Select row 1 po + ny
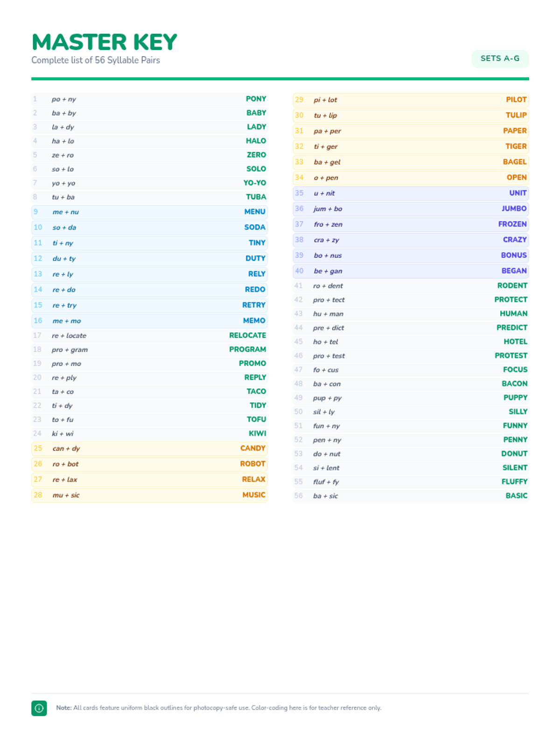The width and height of the screenshot is (560, 747). tap(149, 99)
